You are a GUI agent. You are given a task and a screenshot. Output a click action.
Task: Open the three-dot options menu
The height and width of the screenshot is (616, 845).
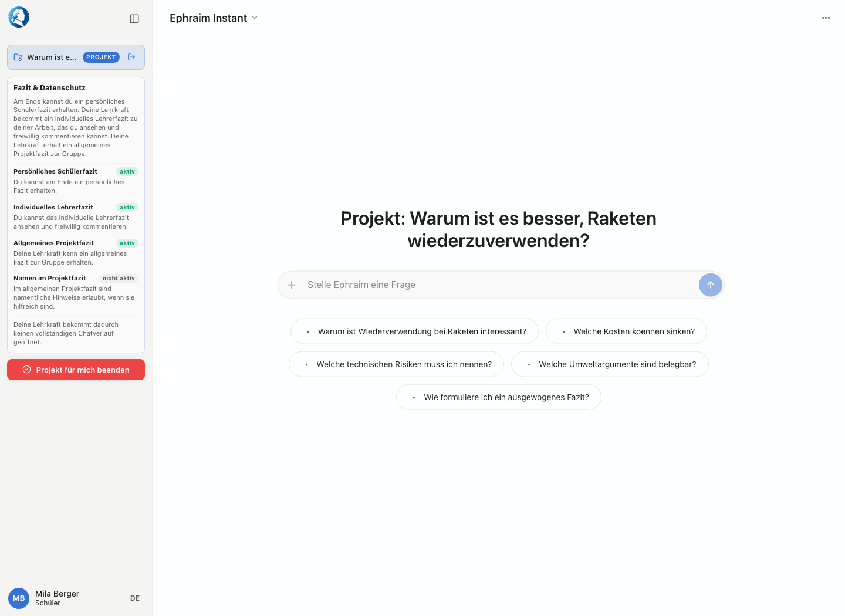(x=826, y=18)
